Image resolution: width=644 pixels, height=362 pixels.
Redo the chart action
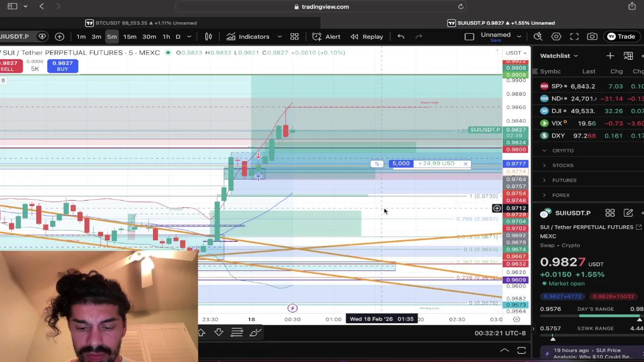(419, 37)
